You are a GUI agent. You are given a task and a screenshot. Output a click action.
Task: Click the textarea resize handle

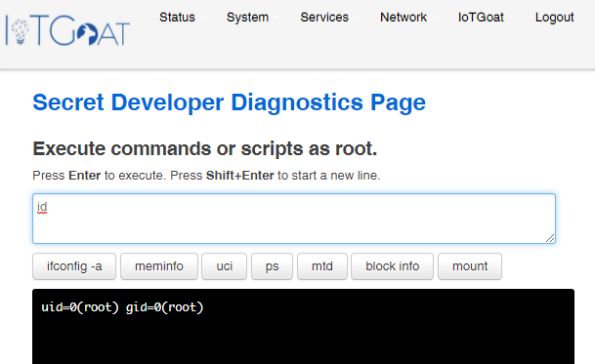(550, 238)
